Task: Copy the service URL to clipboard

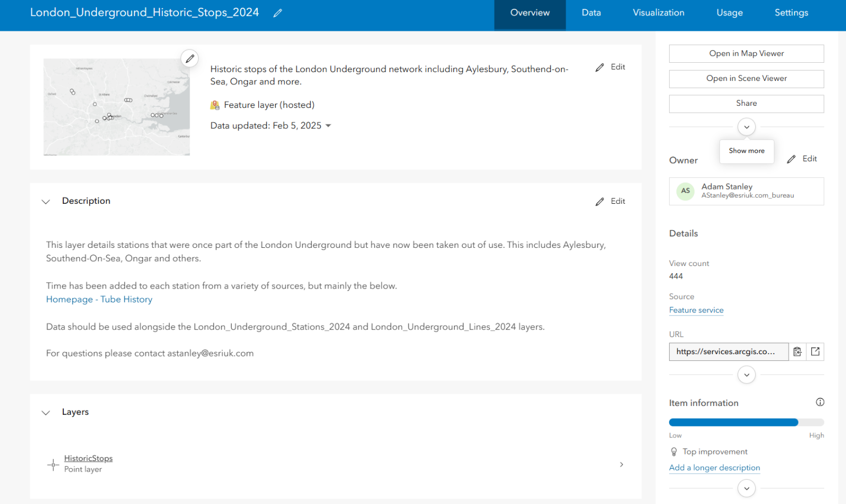Action: [x=797, y=351]
